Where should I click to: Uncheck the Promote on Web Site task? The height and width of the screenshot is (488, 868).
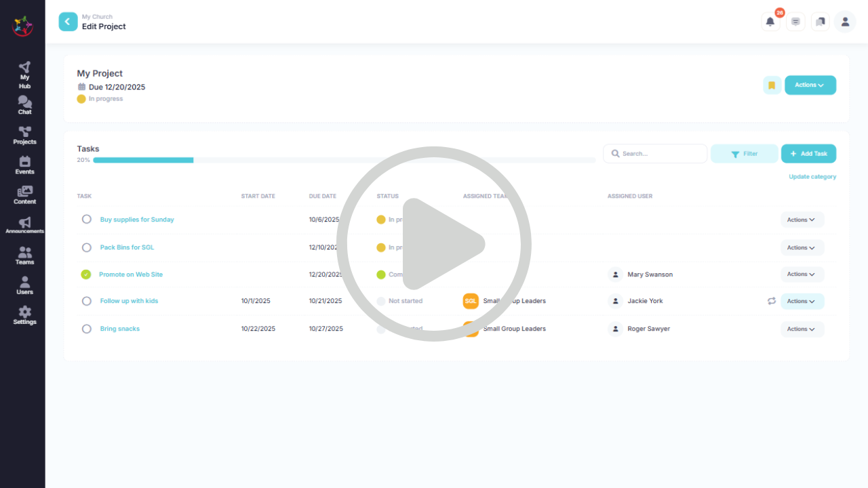click(86, 274)
